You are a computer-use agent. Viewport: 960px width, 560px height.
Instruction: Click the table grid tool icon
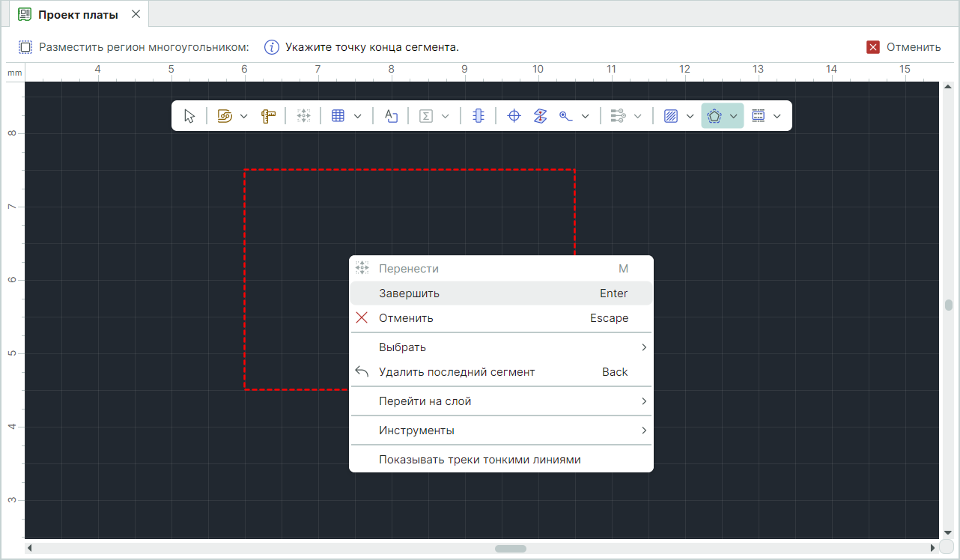click(338, 116)
